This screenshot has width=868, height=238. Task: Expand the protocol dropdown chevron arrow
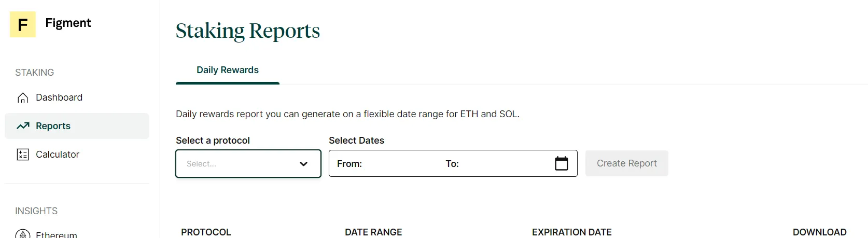click(x=304, y=164)
